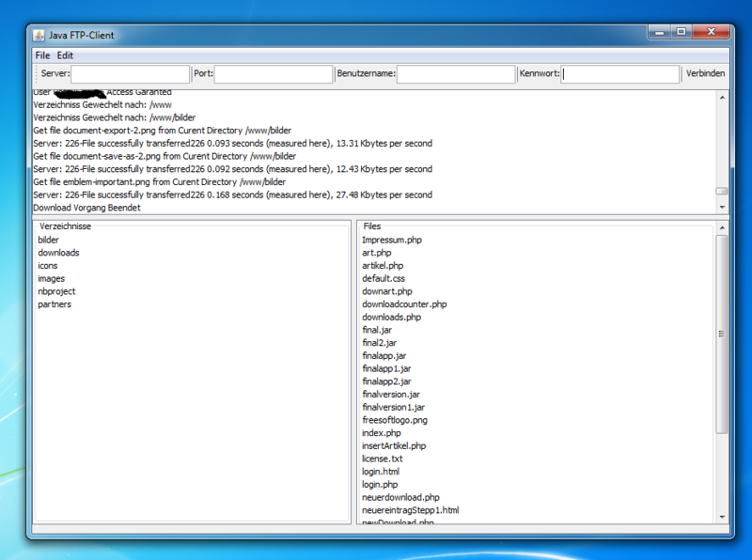Viewport: 752px width, 560px height.
Task: Select the downloads directory
Action: coord(58,253)
